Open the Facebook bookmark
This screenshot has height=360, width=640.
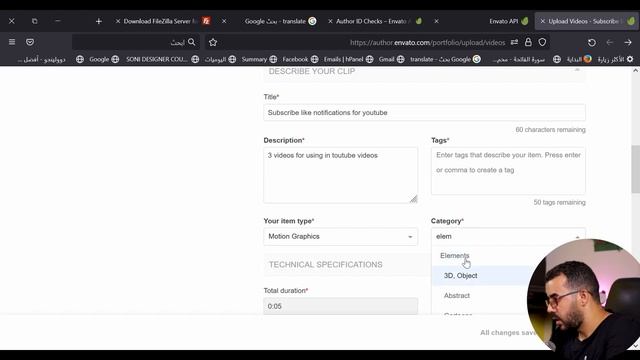(x=300, y=59)
